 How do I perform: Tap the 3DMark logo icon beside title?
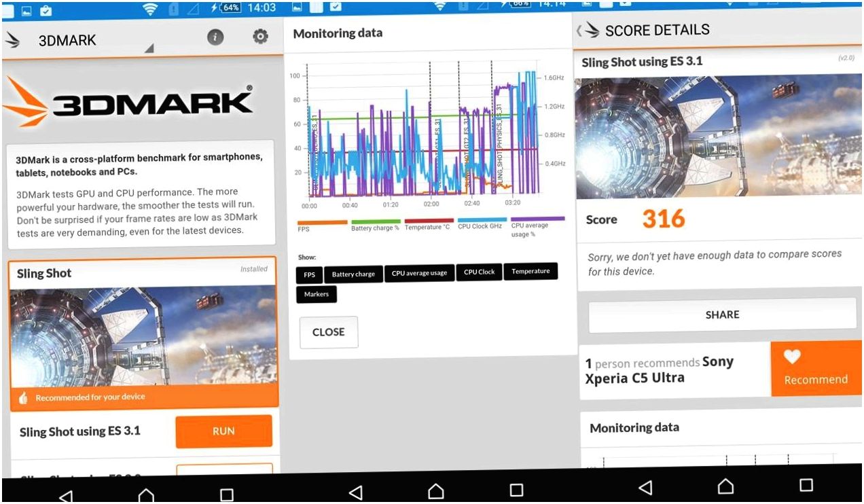(x=12, y=39)
